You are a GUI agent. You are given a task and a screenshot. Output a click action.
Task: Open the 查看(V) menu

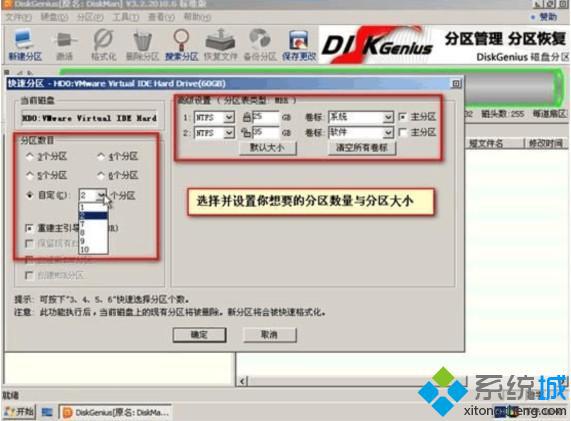[x=161, y=17]
